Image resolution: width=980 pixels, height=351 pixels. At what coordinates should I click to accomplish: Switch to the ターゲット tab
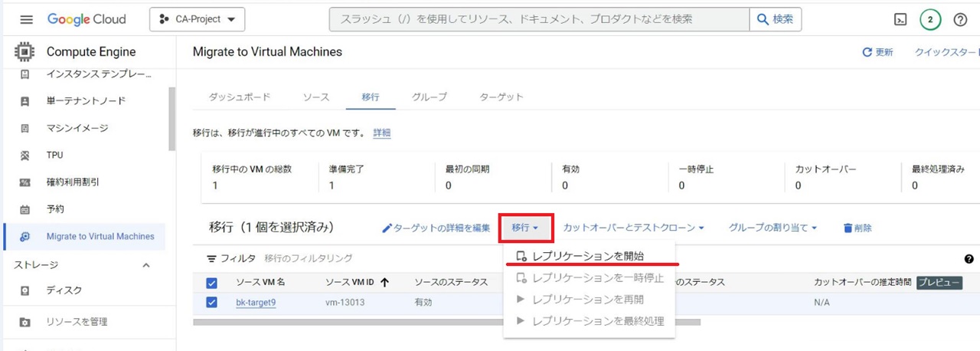click(x=501, y=97)
